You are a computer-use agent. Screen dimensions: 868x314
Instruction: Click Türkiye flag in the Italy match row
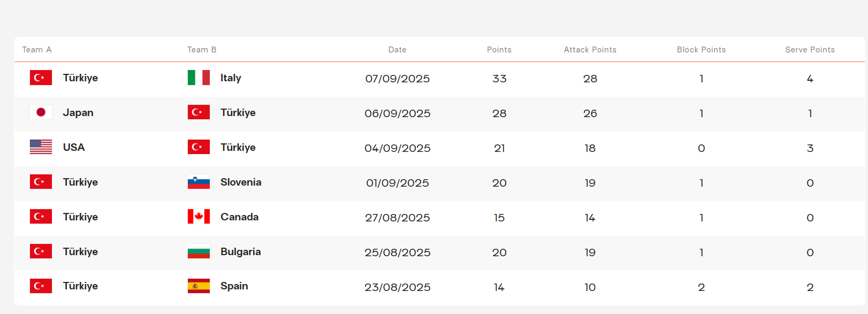click(x=41, y=78)
